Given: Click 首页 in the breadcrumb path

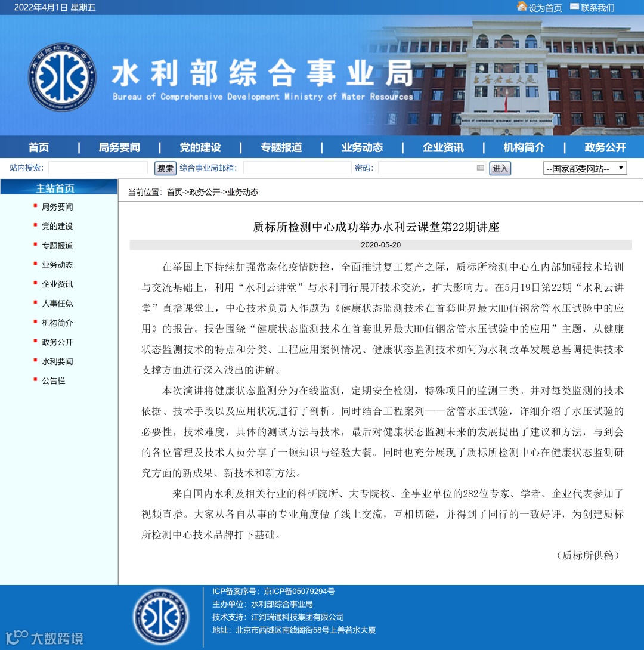Looking at the screenshot, I should 175,192.
